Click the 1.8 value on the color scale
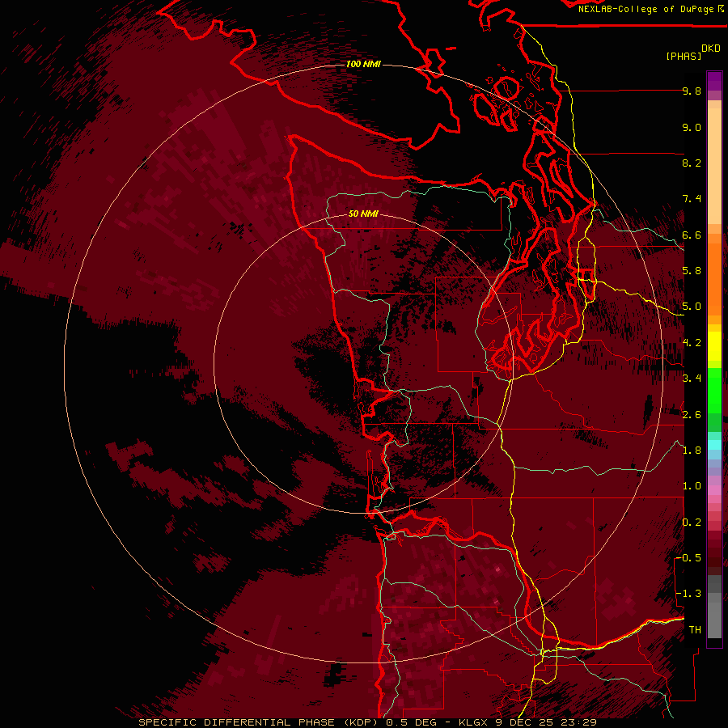The width and height of the screenshot is (728, 728). (692, 451)
